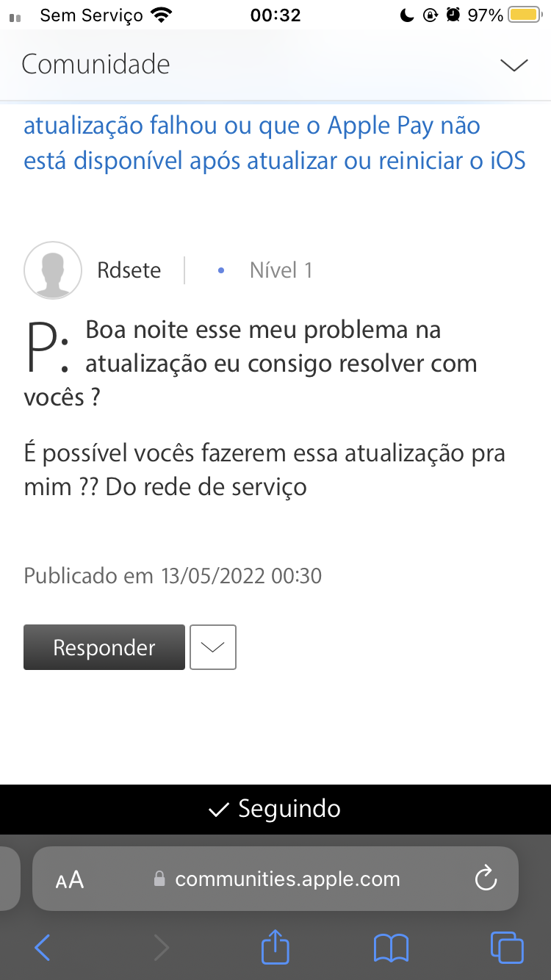Screen dimensions: 551x980
Task: Tap the Safari forward arrow
Action: pos(161,948)
